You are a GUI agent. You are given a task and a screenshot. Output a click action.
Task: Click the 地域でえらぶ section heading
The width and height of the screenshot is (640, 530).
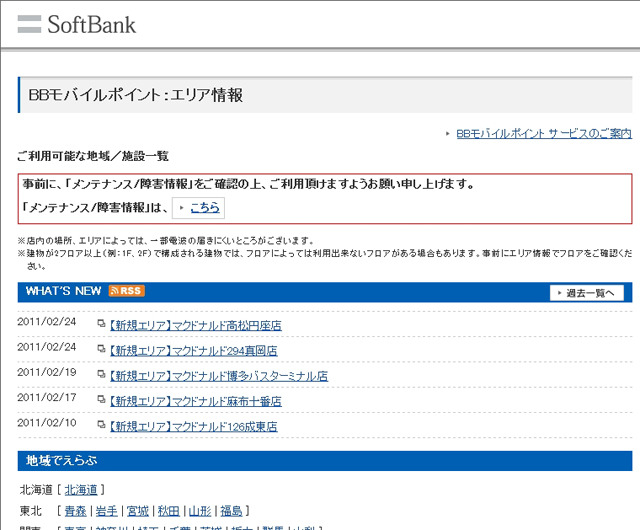pyautogui.click(x=62, y=461)
